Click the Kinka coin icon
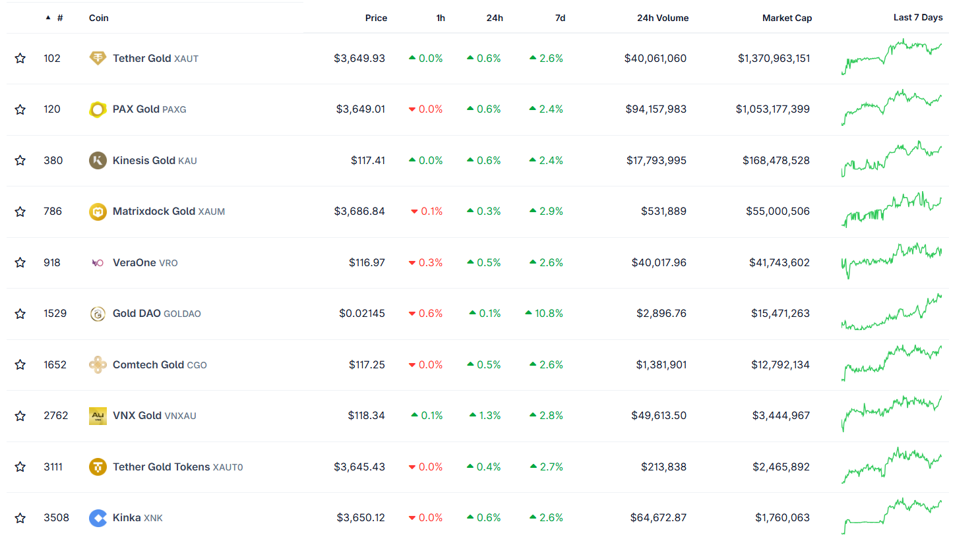The image size is (980, 539). pyautogui.click(x=98, y=517)
